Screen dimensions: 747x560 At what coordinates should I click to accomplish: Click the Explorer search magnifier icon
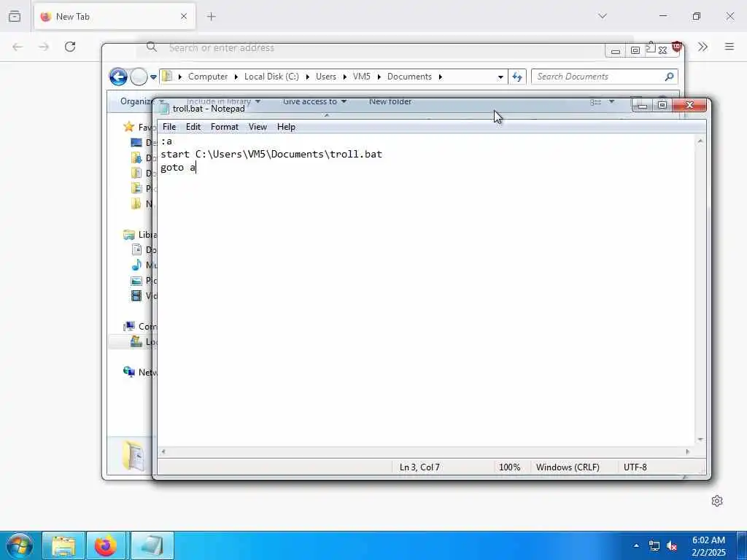(x=670, y=77)
